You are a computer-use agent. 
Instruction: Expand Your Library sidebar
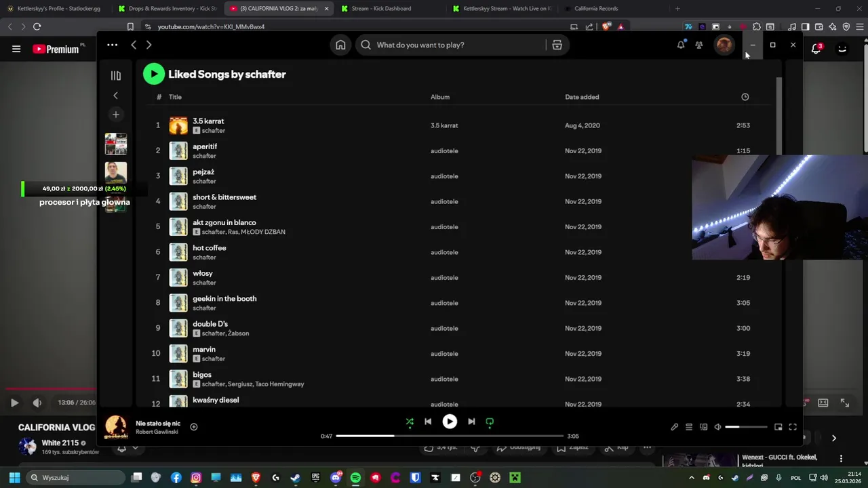[x=116, y=75]
